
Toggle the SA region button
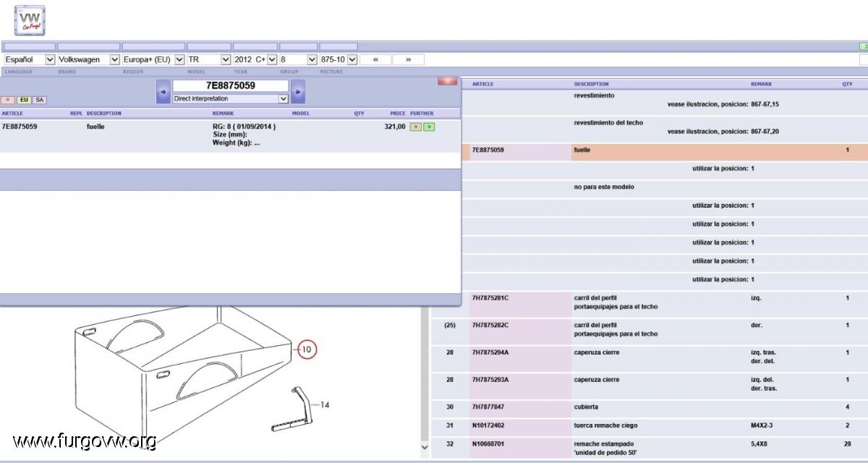coord(39,100)
